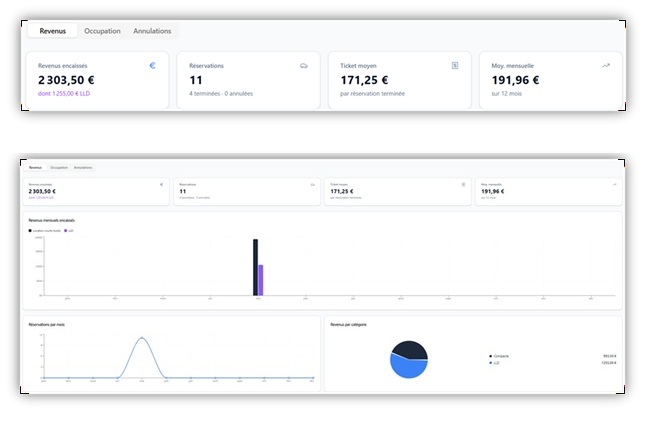Click the receipt icon on large Ticket moyen card
The height and width of the screenshot is (423, 645).
coord(455,65)
